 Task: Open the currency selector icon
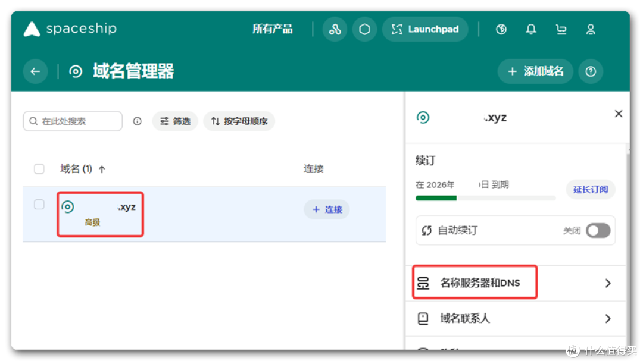point(501,29)
